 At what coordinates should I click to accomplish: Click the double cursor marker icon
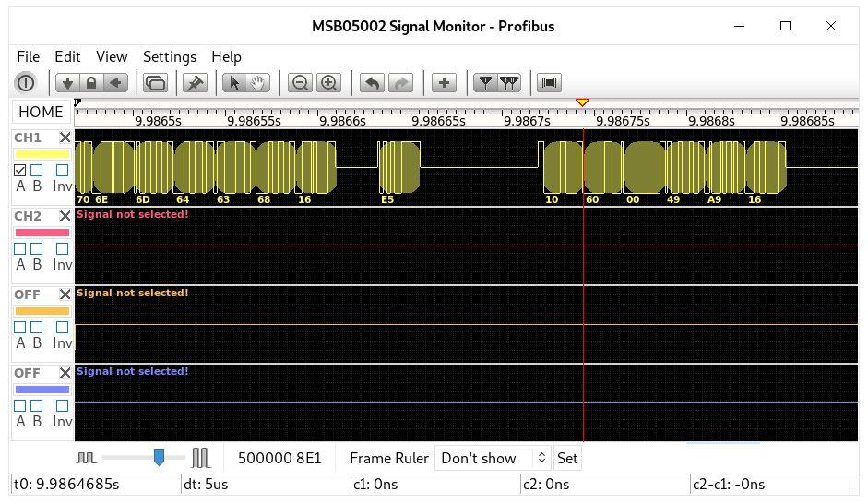[509, 83]
